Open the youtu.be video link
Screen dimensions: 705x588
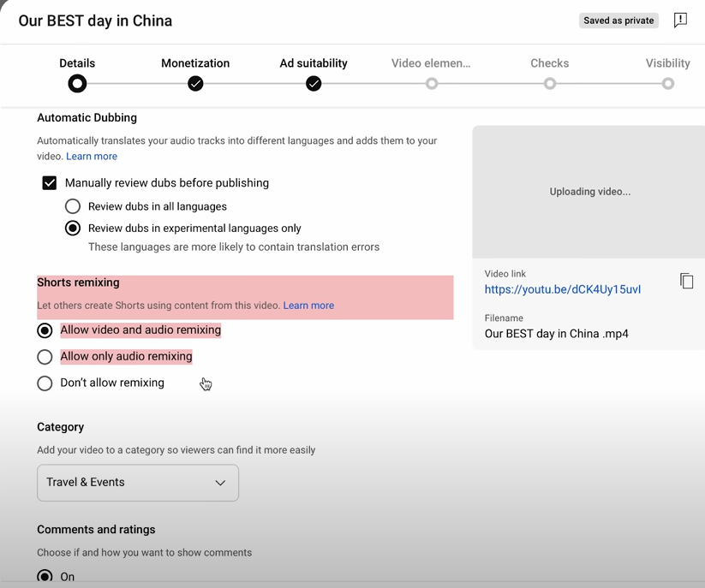click(x=562, y=289)
